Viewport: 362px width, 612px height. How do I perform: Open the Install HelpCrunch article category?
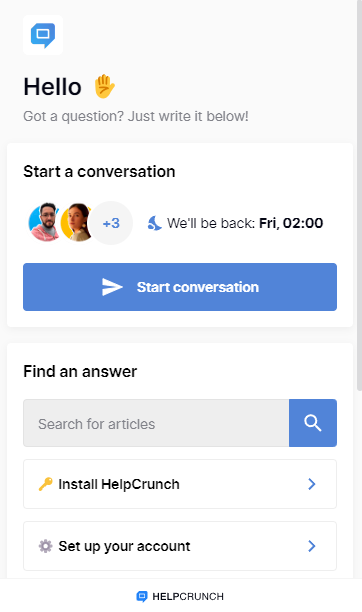click(180, 484)
